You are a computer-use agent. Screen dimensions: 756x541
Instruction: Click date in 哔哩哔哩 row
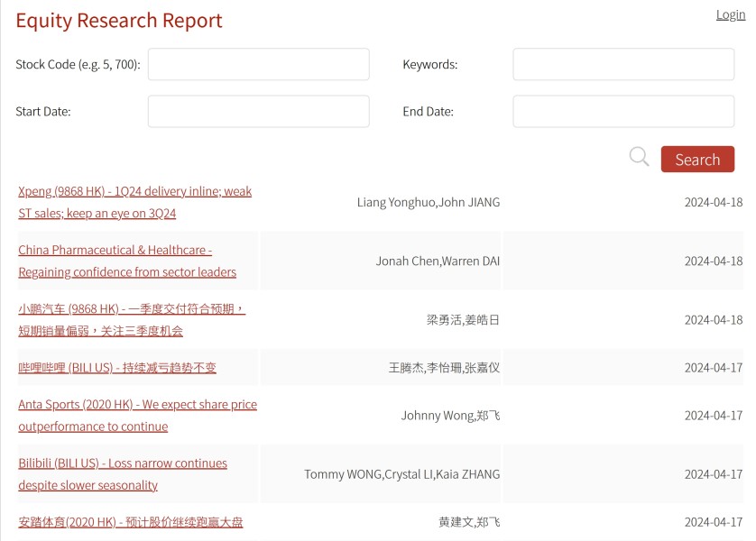click(x=714, y=368)
